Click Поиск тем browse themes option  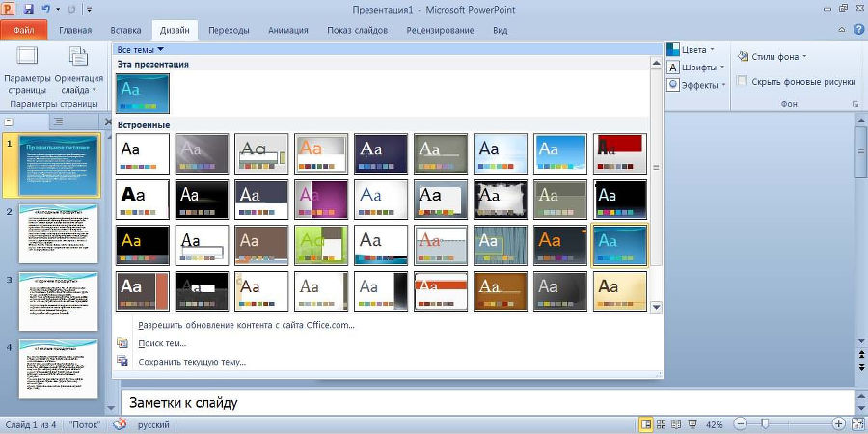click(x=162, y=343)
